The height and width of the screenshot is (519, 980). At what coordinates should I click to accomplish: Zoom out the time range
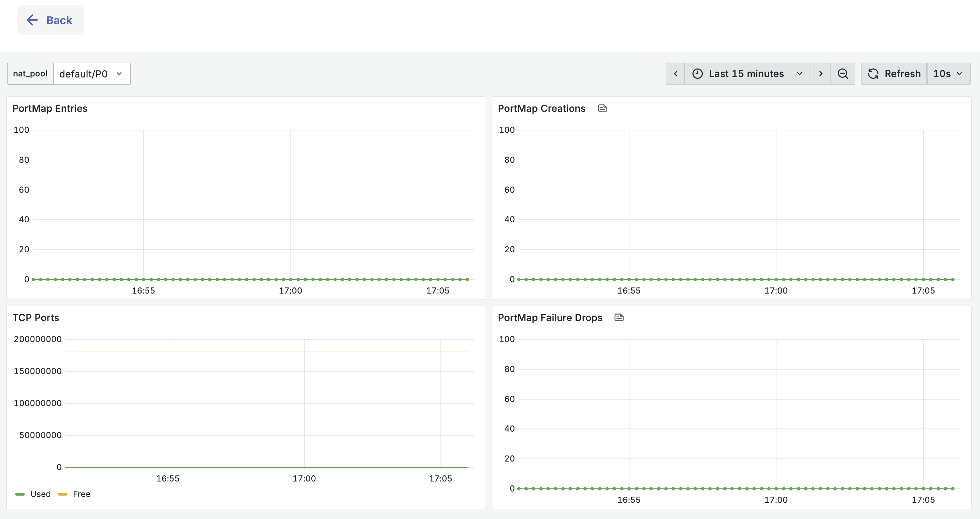843,74
